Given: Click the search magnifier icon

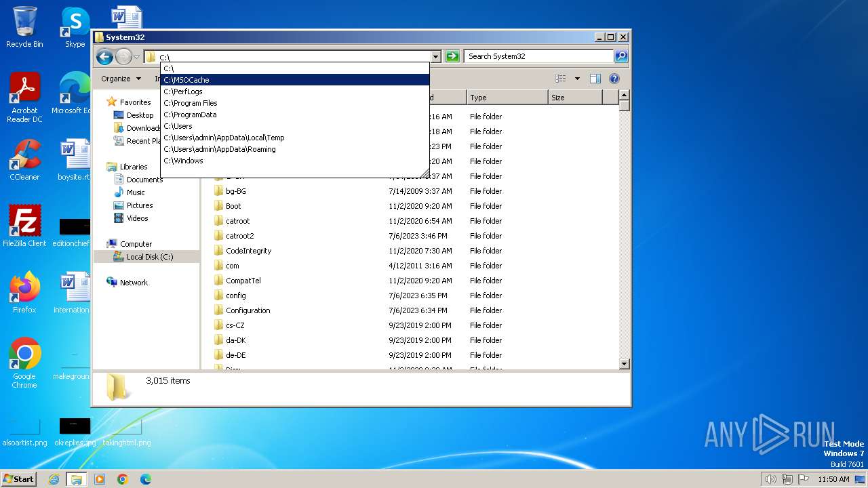Looking at the screenshot, I should tap(621, 56).
